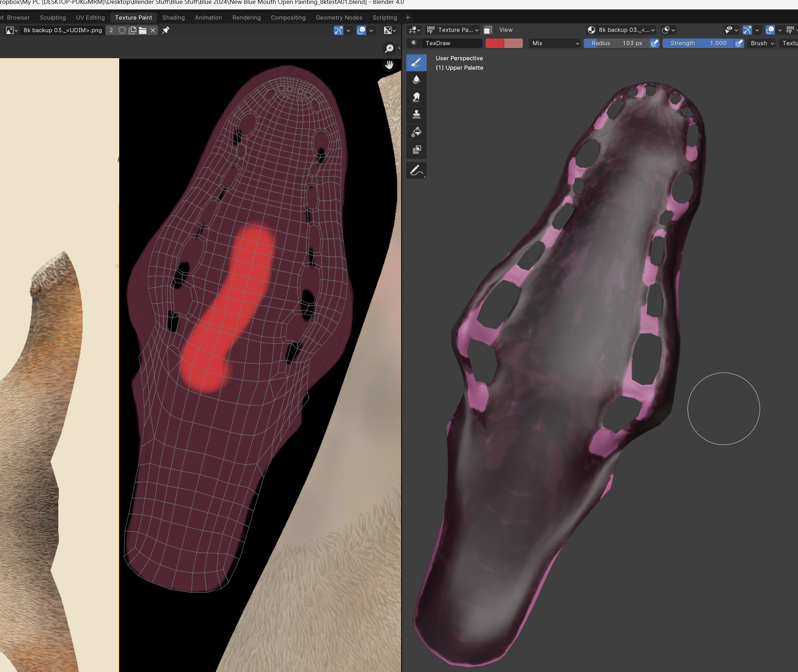Toggle paint mask button beside mode selector
The image size is (798, 672).
coord(488,30)
